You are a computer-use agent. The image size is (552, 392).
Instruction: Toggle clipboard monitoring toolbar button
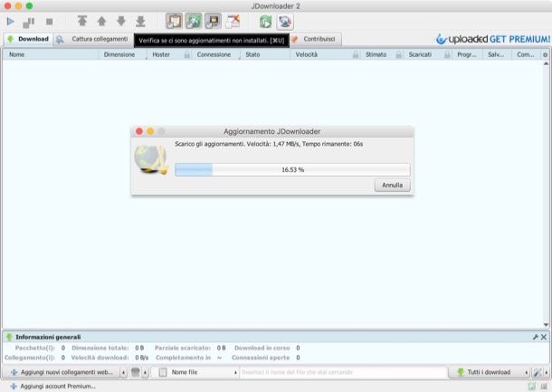pos(174,22)
